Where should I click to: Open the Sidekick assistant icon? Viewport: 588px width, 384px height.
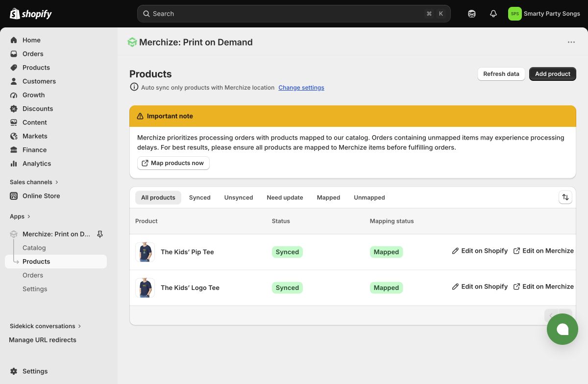[x=472, y=14]
